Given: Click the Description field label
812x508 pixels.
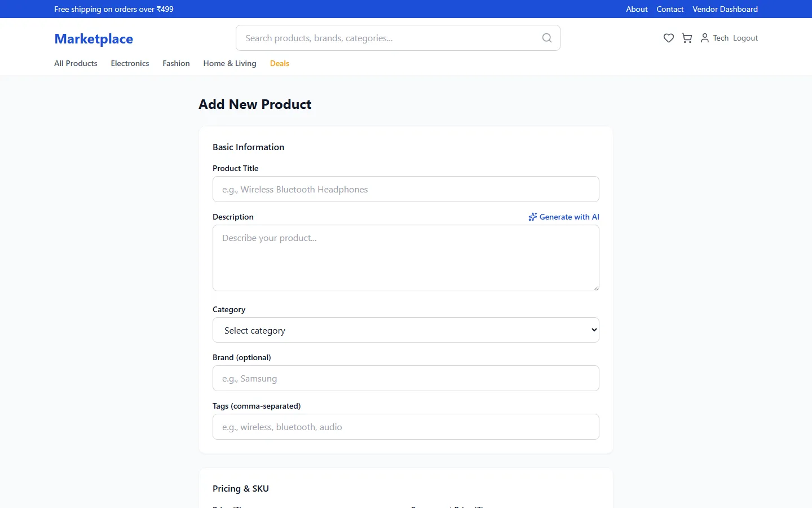Looking at the screenshot, I should pos(233,217).
